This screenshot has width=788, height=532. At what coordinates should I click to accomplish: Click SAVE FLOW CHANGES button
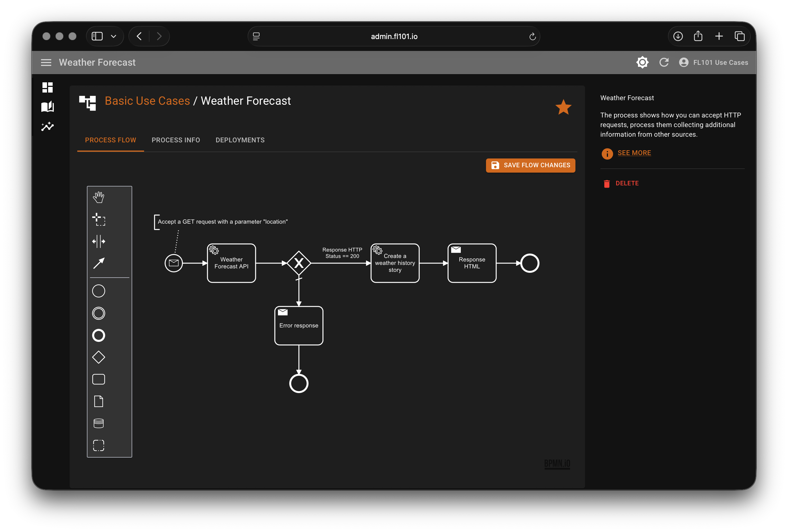point(530,165)
